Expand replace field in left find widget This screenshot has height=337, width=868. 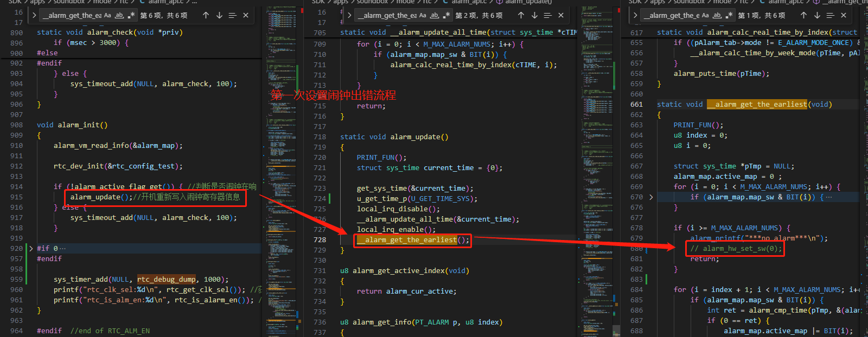pos(34,15)
